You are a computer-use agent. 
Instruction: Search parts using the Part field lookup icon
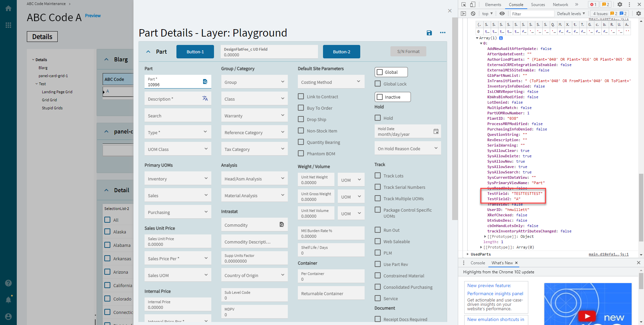205,82
